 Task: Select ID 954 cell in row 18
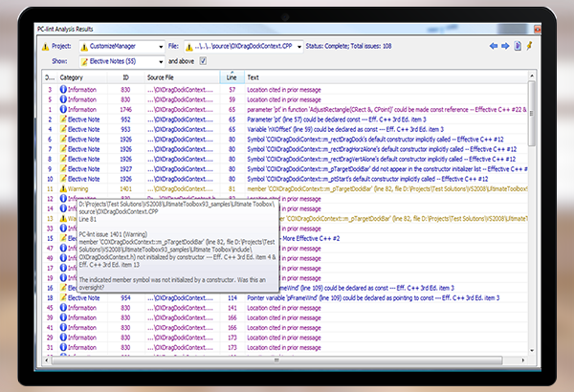(125, 298)
